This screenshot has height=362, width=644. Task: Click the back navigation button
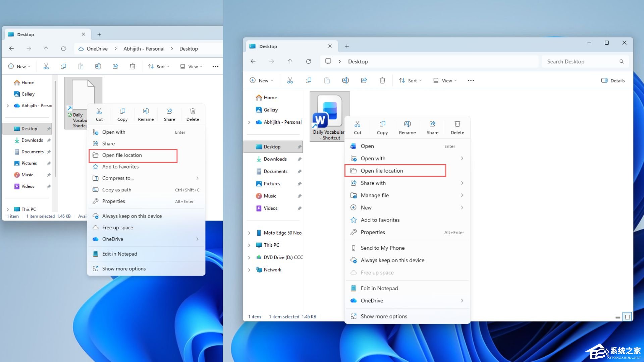(253, 61)
